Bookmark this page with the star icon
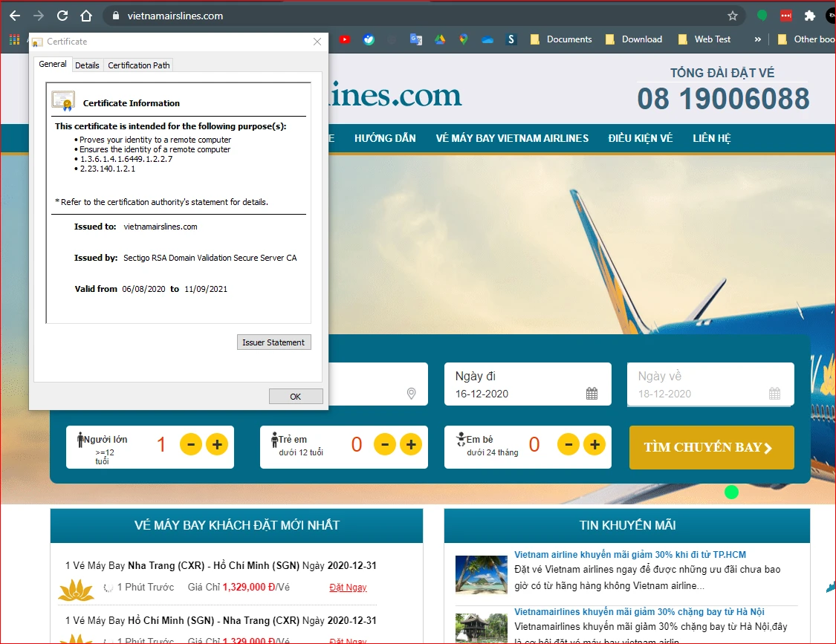The height and width of the screenshot is (644, 836). (x=733, y=16)
